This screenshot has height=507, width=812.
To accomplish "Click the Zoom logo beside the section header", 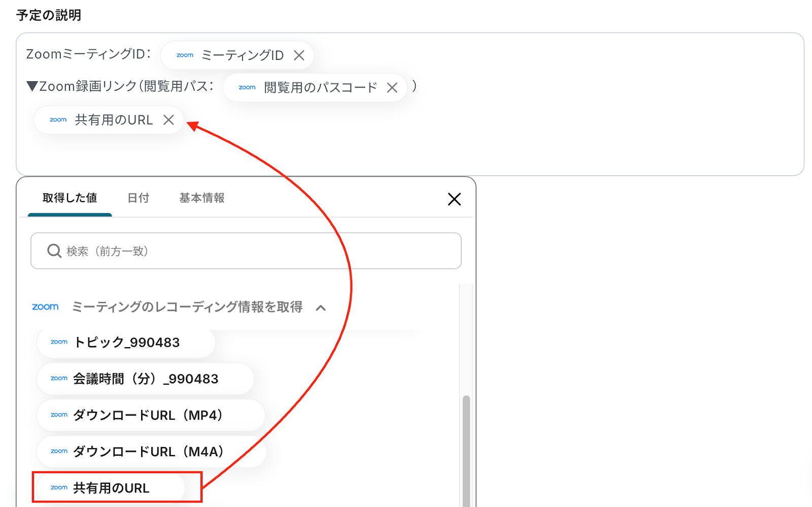I will pos(45,307).
